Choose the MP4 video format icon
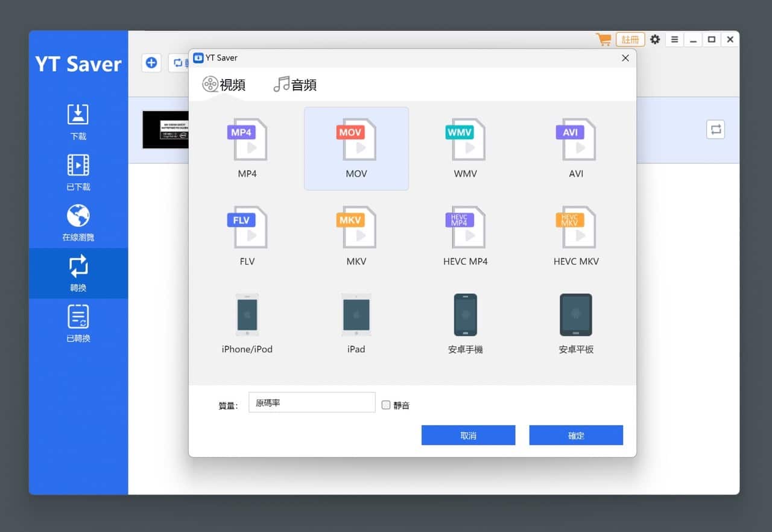This screenshot has width=772, height=532. pyautogui.click(x=247, y=140)
